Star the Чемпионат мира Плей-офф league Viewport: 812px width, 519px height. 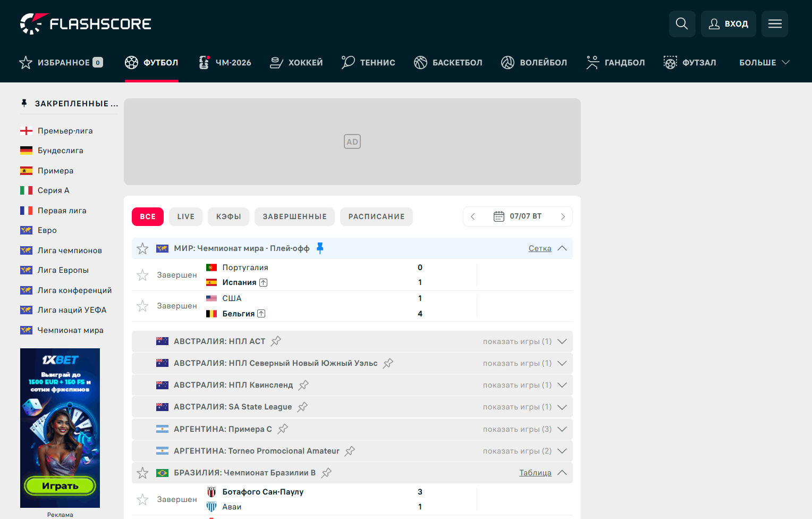point(142,248)
